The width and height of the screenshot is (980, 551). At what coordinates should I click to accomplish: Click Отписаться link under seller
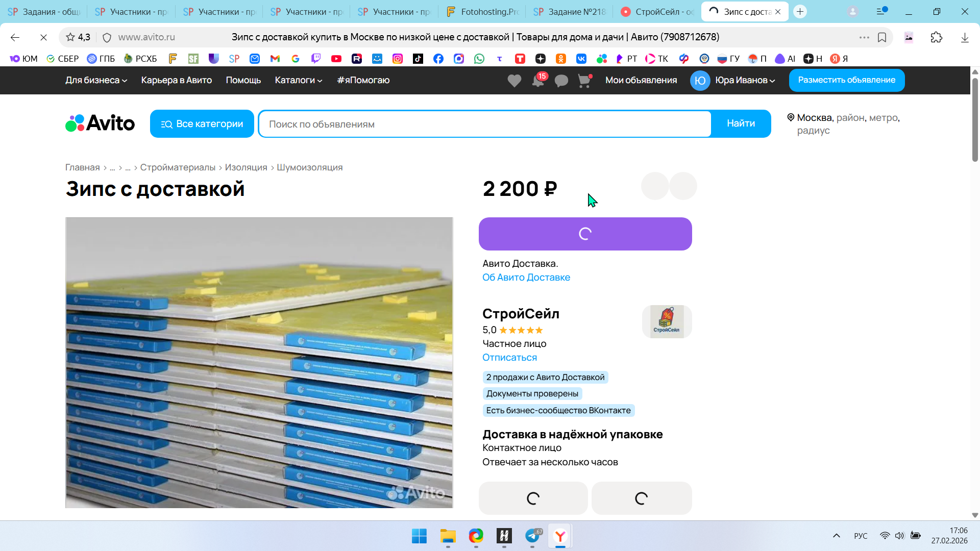509,358
